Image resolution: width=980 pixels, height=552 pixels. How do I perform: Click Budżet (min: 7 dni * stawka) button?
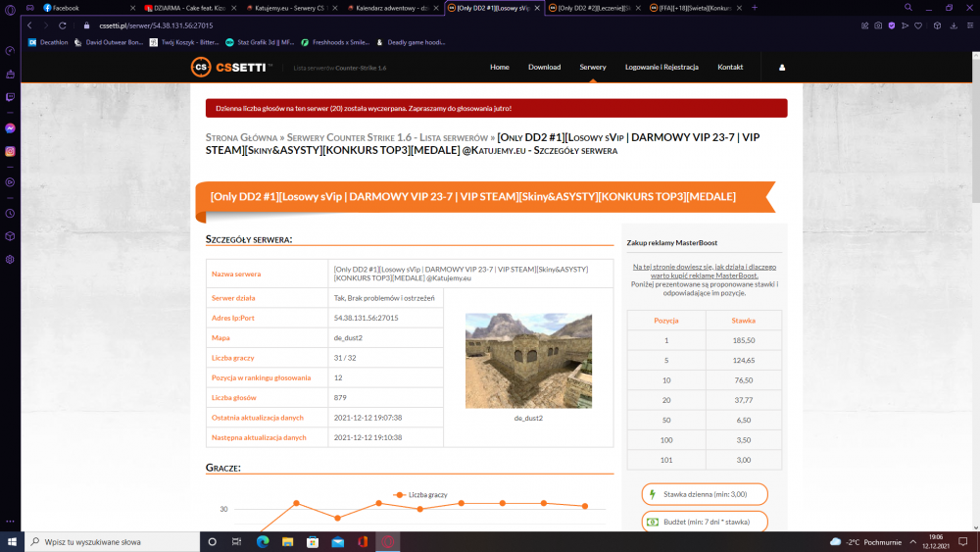pyautogui.click(x=705, y=522)
